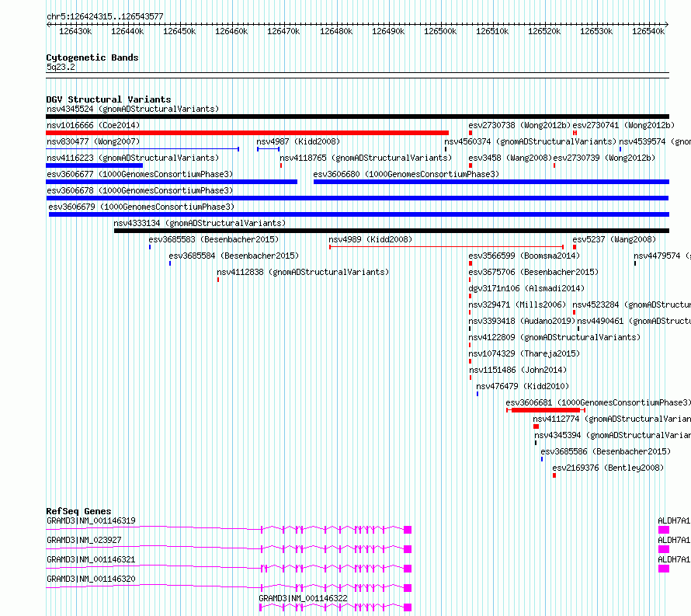Open gene GRAMD3|NM_001146320 transcript label
691x616 pixels.
click(91, 579)
